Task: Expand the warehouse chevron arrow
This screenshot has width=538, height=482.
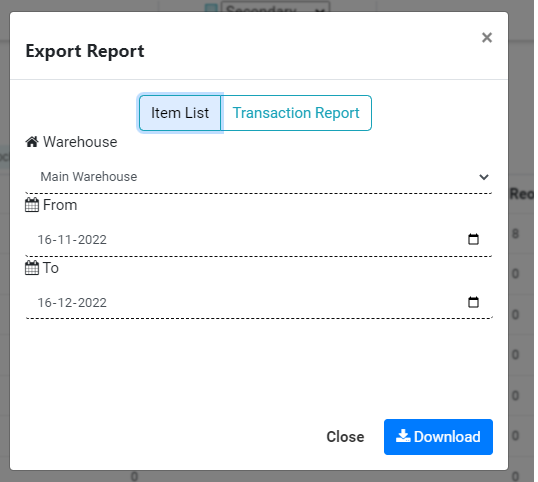Action: (484, 177)
